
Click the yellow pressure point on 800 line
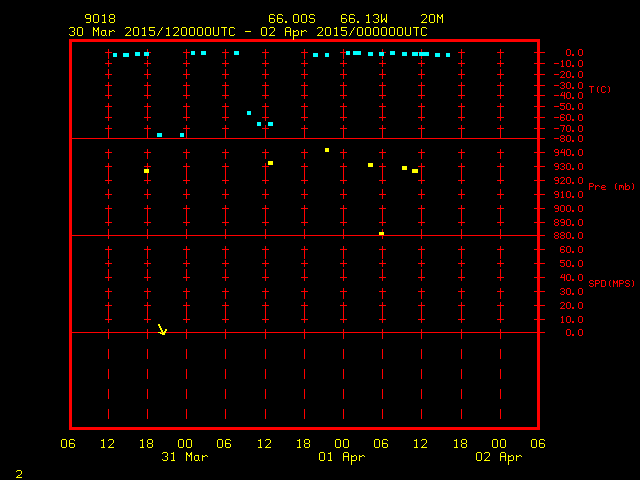[x=381, y=234]
